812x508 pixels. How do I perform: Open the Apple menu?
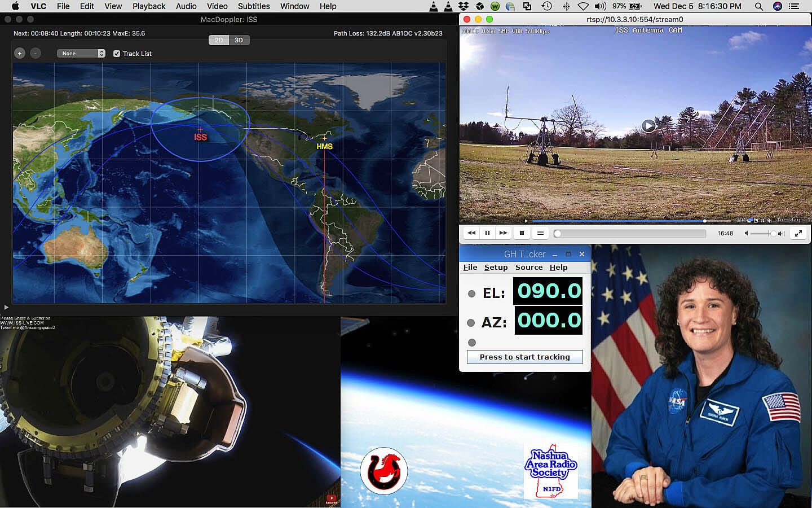pyautogui.click(x=15, y=6)
